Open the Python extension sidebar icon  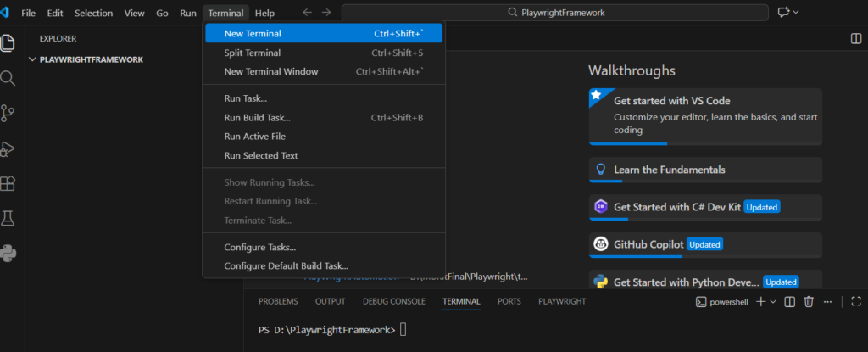[8, 253]
